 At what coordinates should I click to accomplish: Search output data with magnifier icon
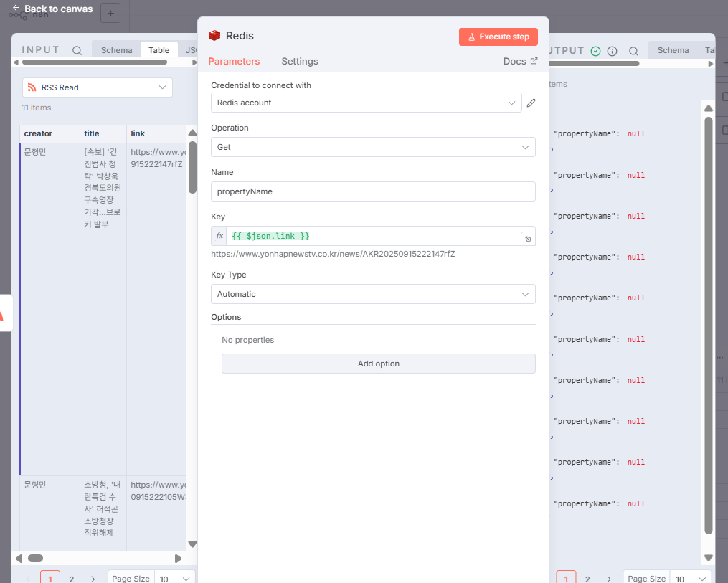tap(633, 51)
